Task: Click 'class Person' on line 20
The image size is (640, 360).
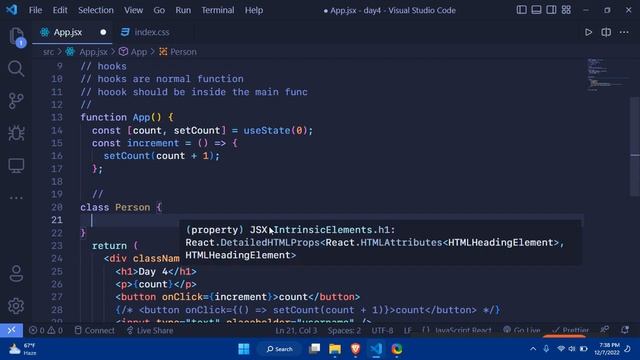Action: click(x=115, y=207)
